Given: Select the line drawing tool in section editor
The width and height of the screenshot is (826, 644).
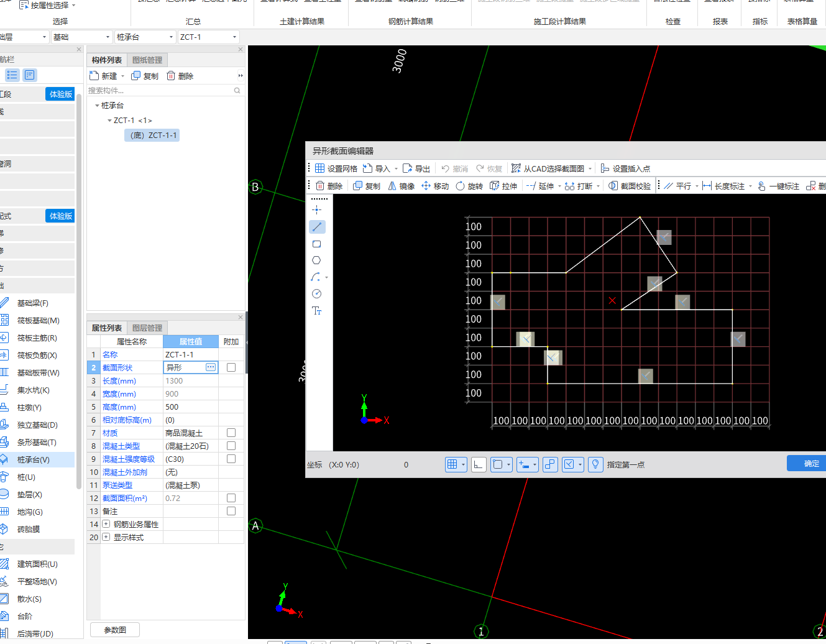Looking at the screenshot, I should [x=317, y=227].
